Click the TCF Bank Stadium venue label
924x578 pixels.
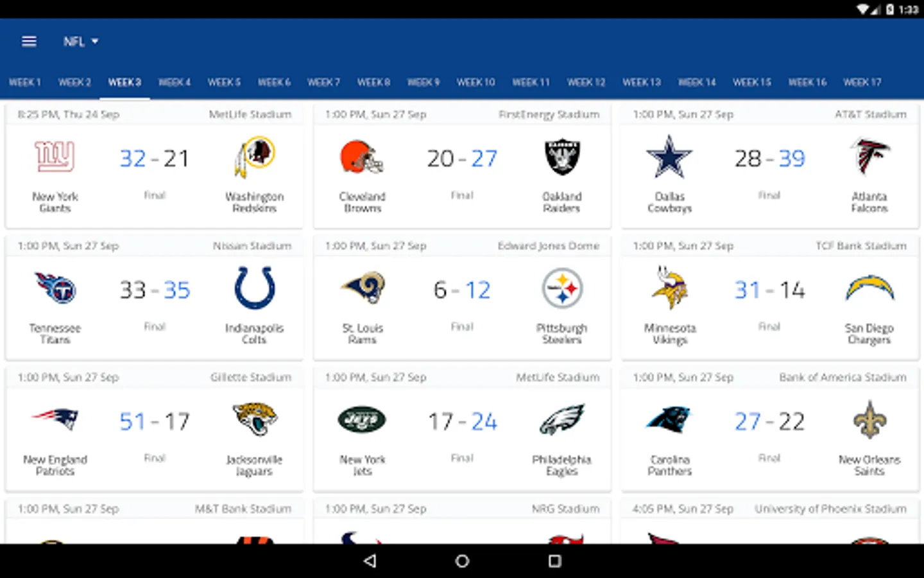tap(861, 246)
